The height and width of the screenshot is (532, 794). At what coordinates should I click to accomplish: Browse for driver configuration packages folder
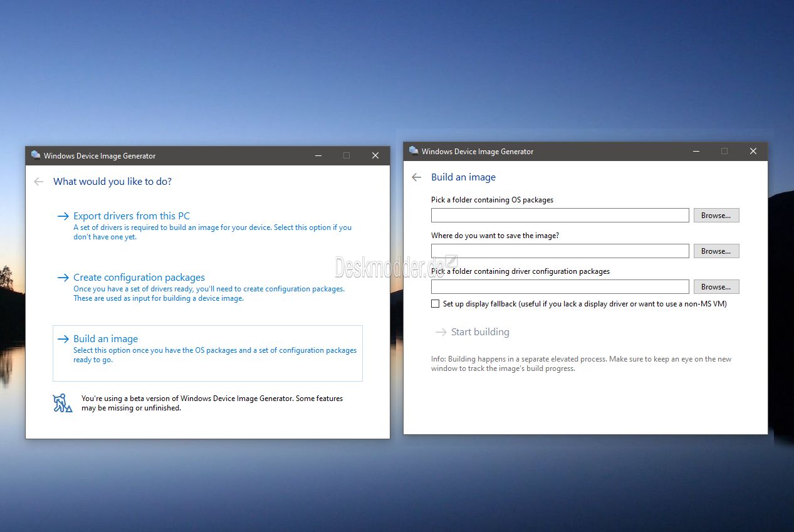coord(716,287)
